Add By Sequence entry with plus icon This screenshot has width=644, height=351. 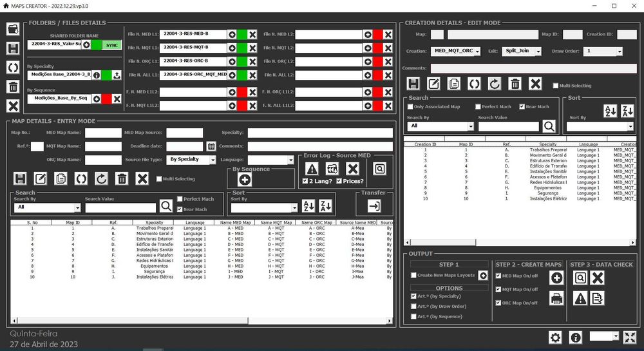pos(245,180)
